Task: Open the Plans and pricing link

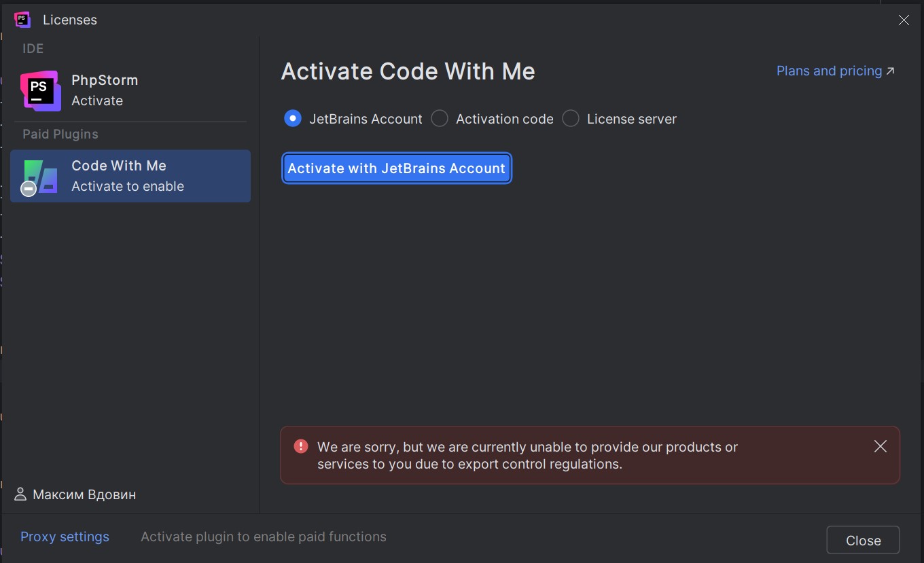Action: (829, 71)
